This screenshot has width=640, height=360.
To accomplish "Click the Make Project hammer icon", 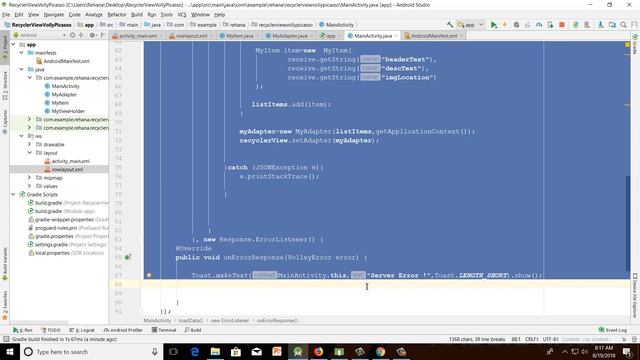I will (x=450, y=24).
